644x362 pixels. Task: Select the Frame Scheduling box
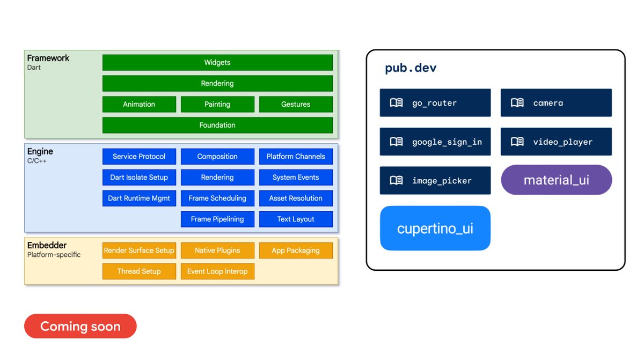217,198
